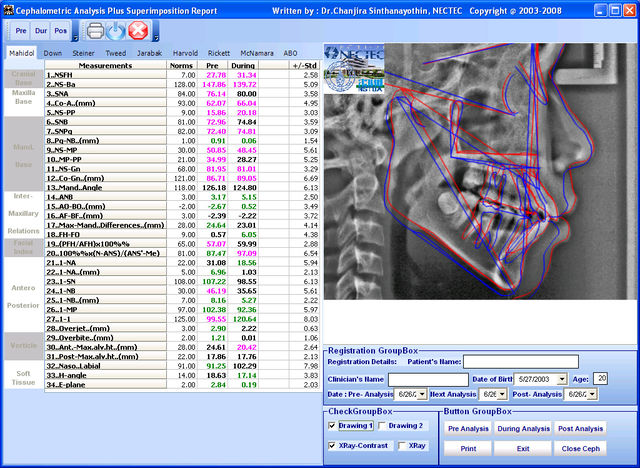
Task: Open the Post-Analysis date dropdown
Action: click(592, 394)
